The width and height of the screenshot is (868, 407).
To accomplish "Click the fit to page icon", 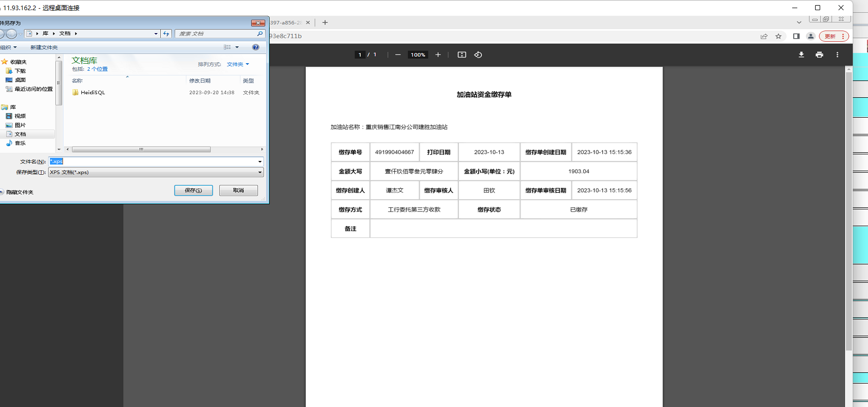I will (461, 55).
